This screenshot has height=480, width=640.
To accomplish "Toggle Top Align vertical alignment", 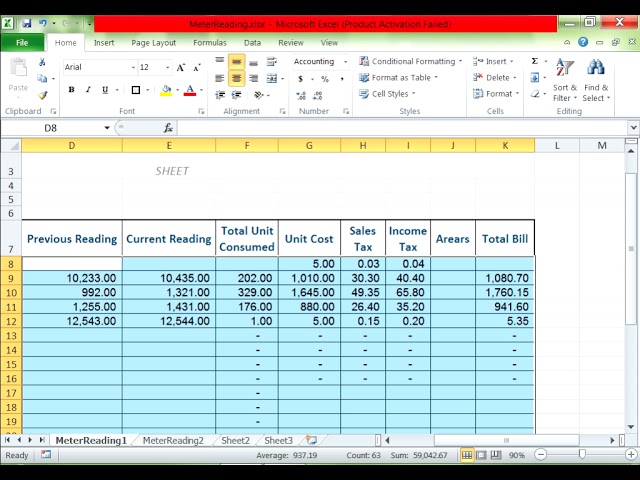I will [x=220, y=61].
